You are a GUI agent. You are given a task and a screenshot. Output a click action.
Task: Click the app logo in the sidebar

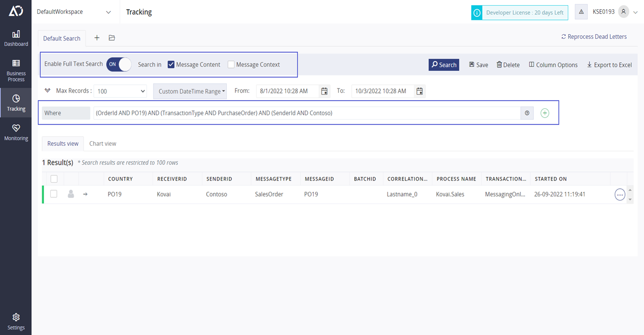coord(16,11)
